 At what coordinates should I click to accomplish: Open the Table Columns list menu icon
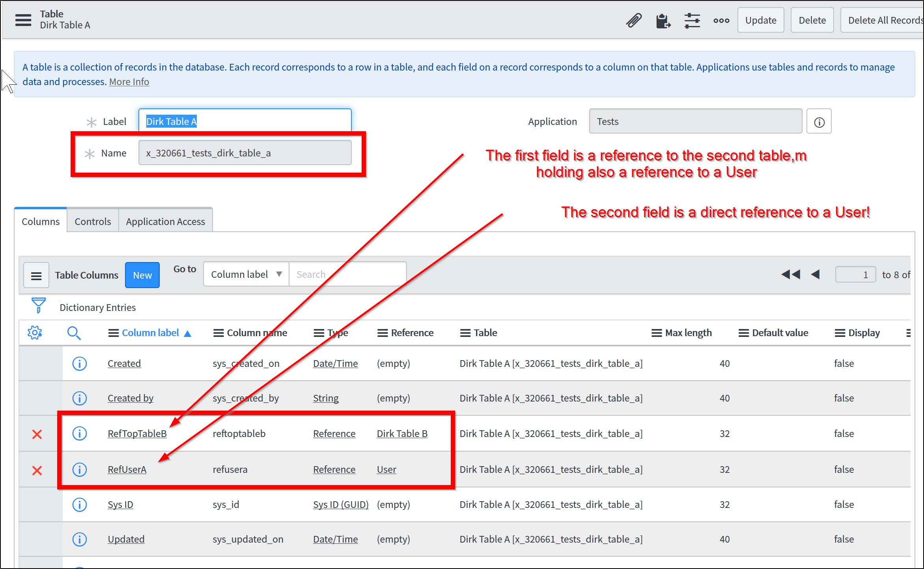point(36,275)
